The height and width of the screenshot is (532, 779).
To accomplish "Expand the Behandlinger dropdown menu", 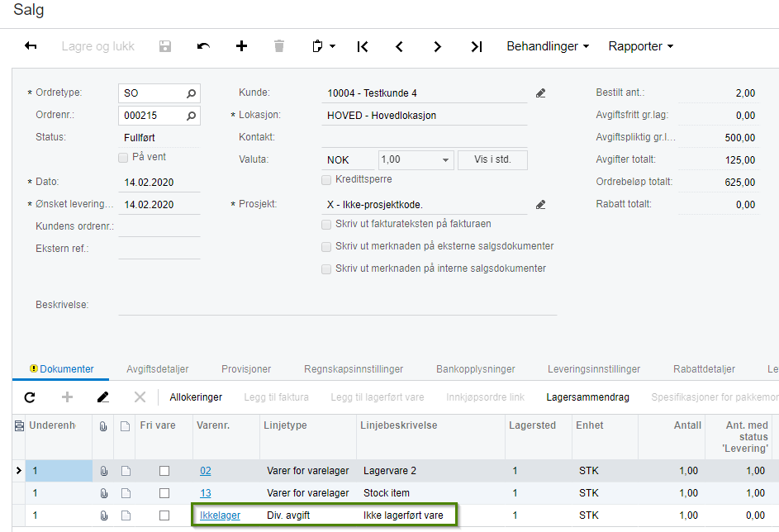I will (x=548, y=46).
